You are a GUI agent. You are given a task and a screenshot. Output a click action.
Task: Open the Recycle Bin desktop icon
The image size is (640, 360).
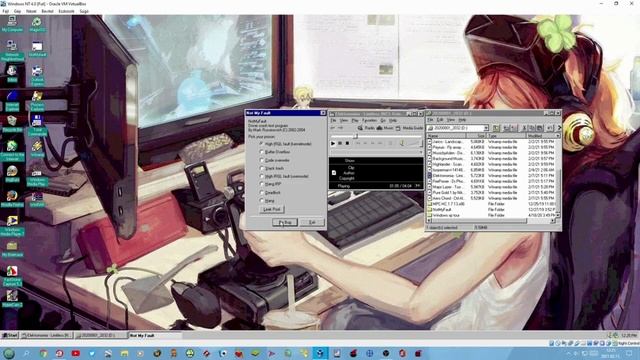pos(12,124)
